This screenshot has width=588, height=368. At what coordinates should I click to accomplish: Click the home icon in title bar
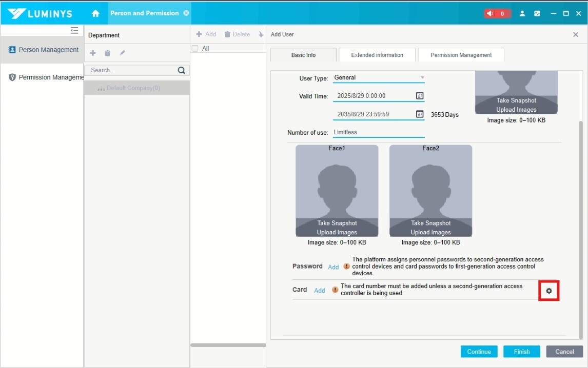tap(95, 13)
